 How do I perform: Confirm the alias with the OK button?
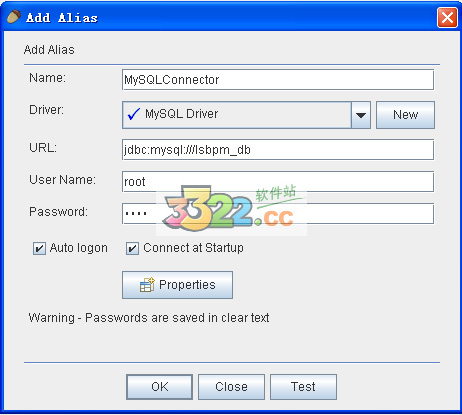click(160, 387)
